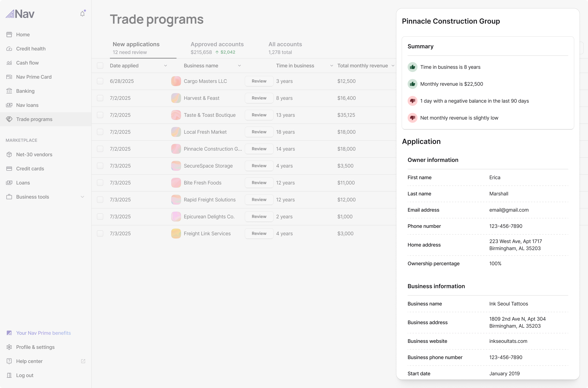Open Your Nav Prime benefits link

tap(44, 333)
